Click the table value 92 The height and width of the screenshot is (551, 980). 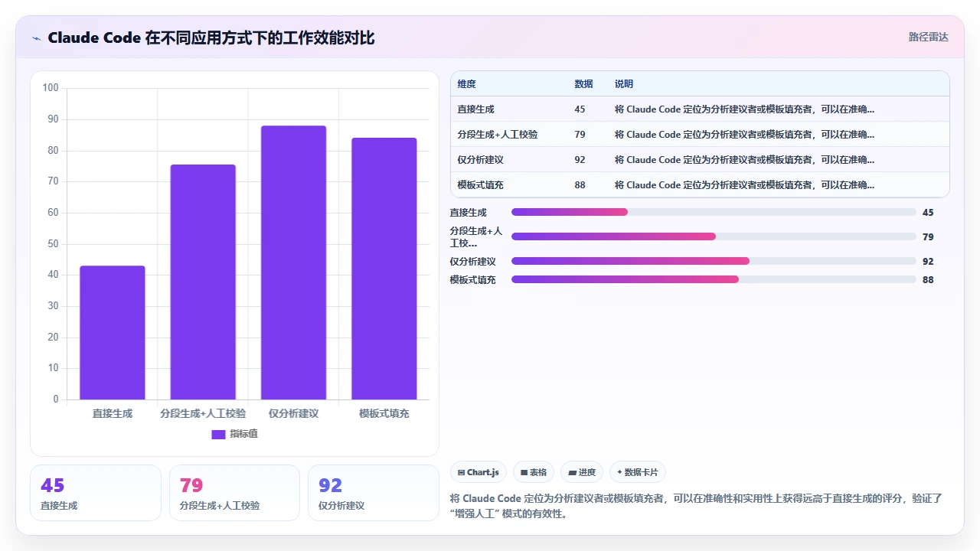(x=580, y=160)
